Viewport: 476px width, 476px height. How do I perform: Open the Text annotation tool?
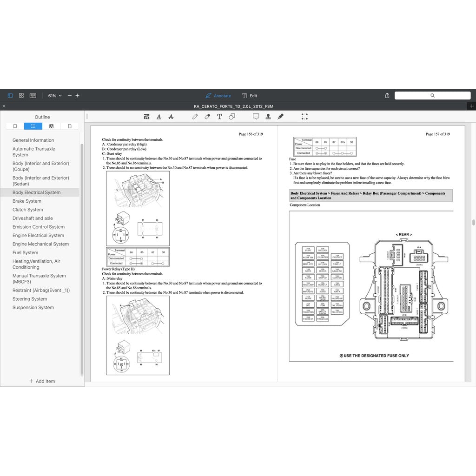[x=219, y=116]
